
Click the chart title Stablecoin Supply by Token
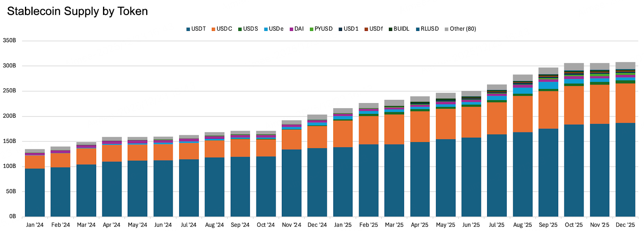tap(77, 11)
